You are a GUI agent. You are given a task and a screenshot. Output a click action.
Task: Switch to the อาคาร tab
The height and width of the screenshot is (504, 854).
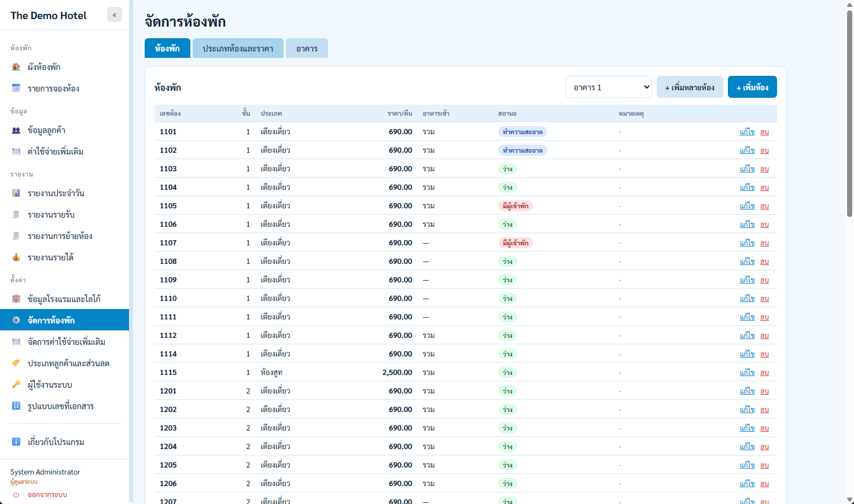(x=307, y=48)
